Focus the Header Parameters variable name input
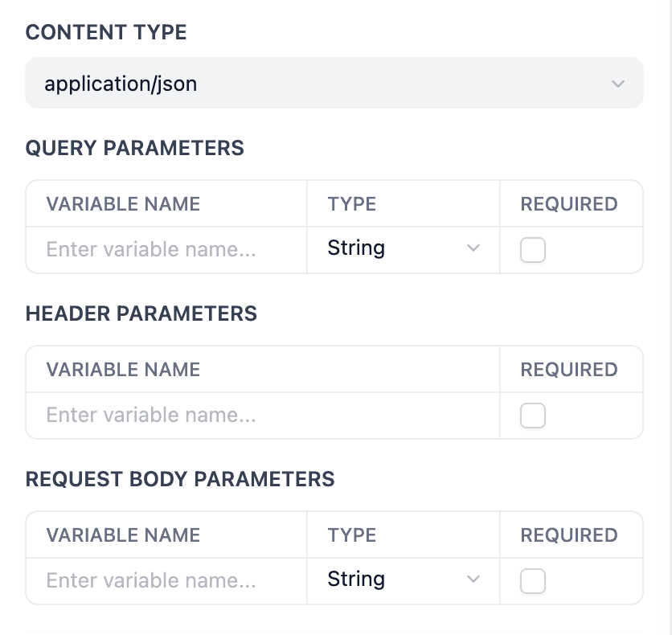 (x=262, y=415)
